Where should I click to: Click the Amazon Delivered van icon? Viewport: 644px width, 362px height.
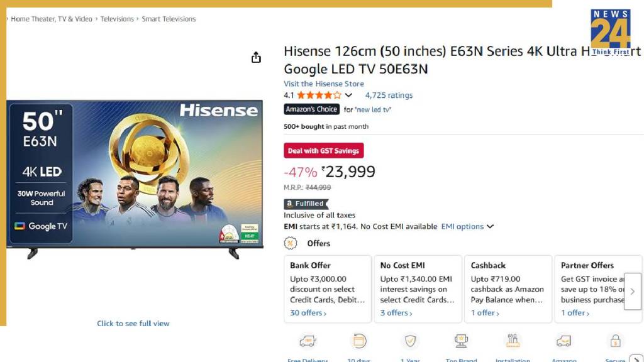click(x=563, y=341)
